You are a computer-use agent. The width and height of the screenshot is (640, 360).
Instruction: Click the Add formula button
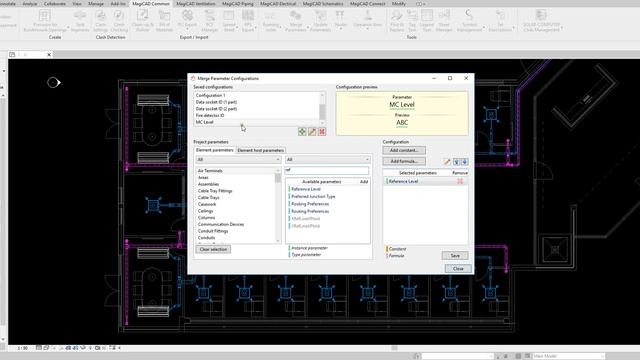click(x=404, y=161)
